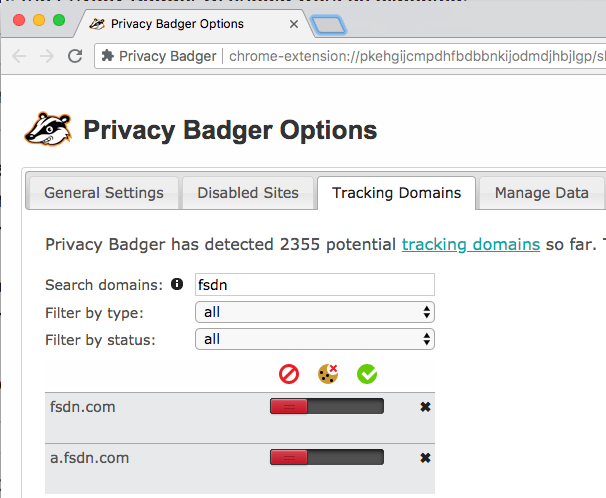Reload the page with the refresh icon
Image resolution: width=606 pixels, height=498 pixels.
[x=74, y=56]
